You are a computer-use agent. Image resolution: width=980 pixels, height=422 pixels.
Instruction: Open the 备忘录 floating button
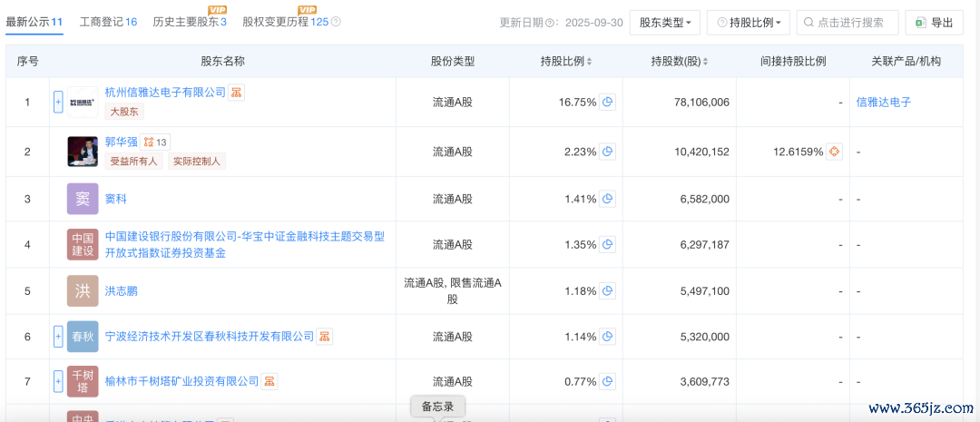pos(437,407)
